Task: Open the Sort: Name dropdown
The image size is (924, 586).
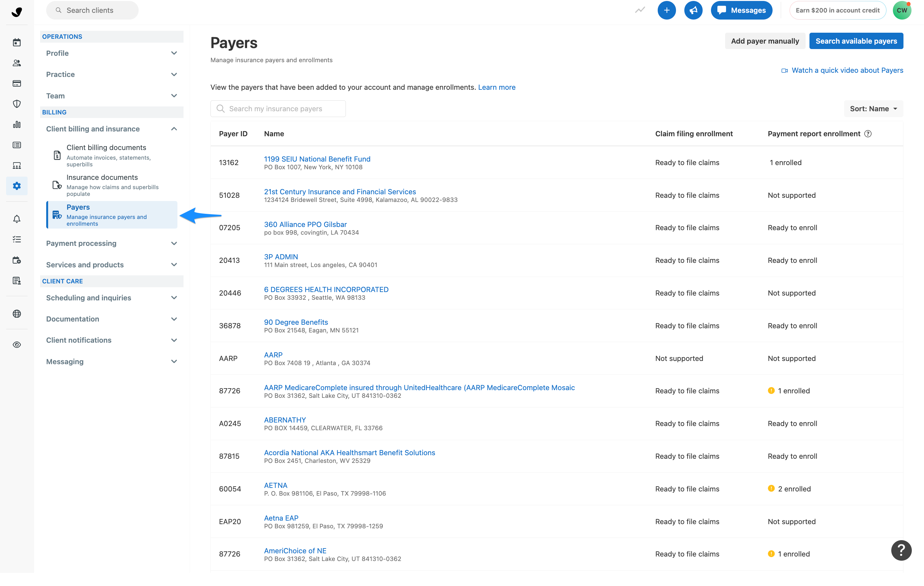Action: click(873, 109)
